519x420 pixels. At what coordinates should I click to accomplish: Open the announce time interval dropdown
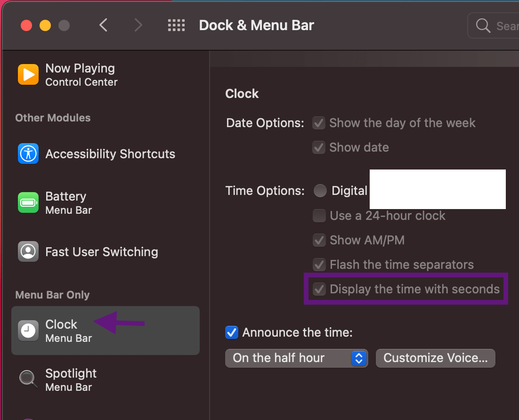pyautogui.click(x=359, y=358)
